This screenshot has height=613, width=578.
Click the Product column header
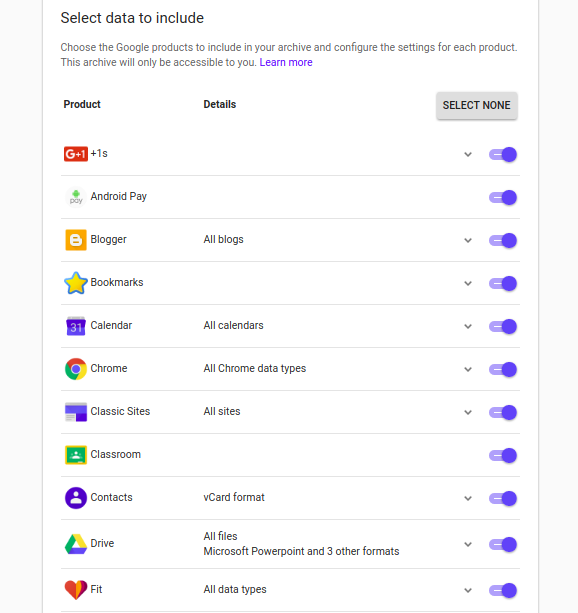tap(82, 104)
